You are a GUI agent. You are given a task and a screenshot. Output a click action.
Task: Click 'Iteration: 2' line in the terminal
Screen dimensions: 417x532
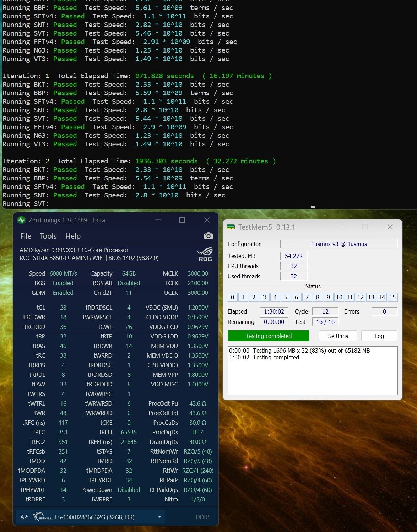coord(139,161)
